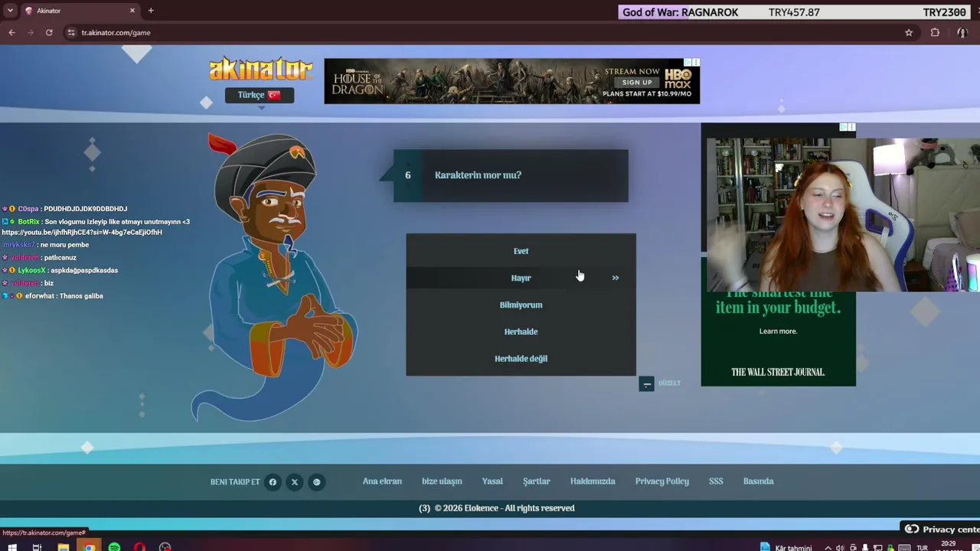Screen dimensions: 980x551
Task: Click the browser back arrow
Action: pyautogui.click(x=11, y=33)
